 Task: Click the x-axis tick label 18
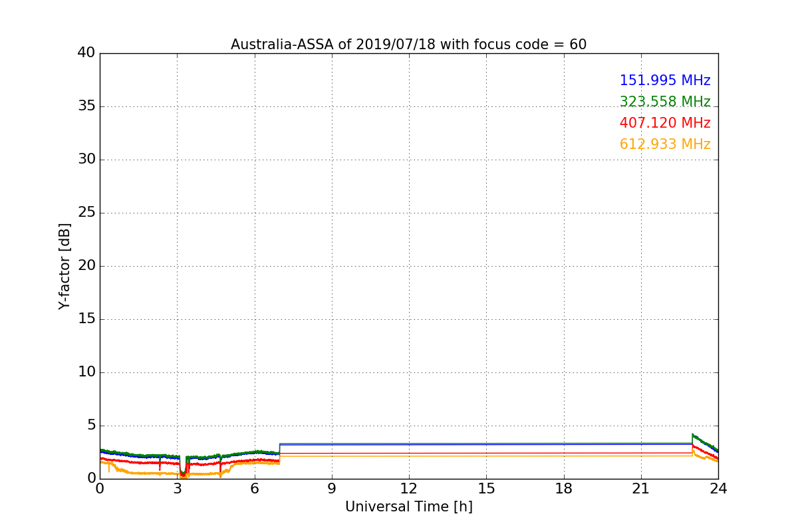(x=564, y=489)
